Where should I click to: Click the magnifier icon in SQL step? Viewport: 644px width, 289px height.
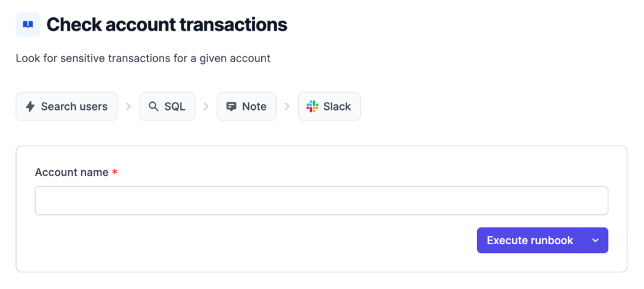[x=154, y=106]
